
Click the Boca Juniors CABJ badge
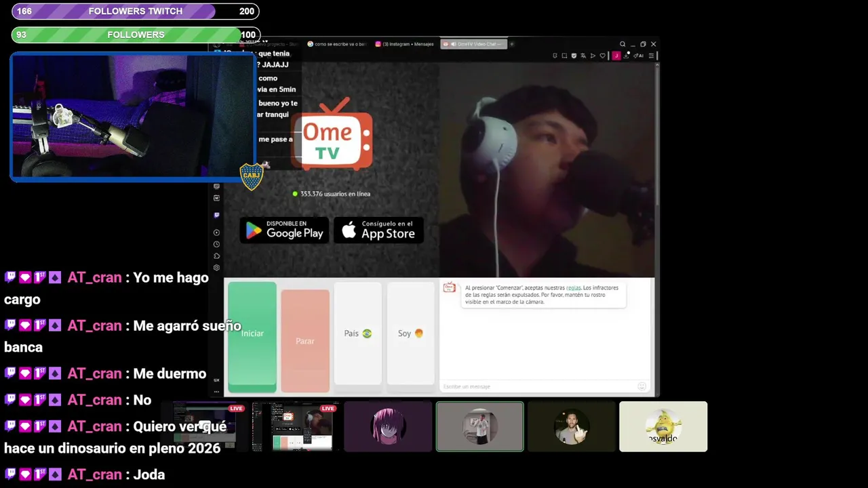(252, 176)
